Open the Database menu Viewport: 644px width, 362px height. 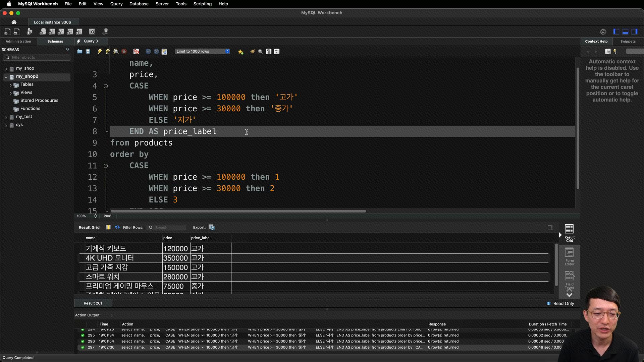[x=139, y=4]
